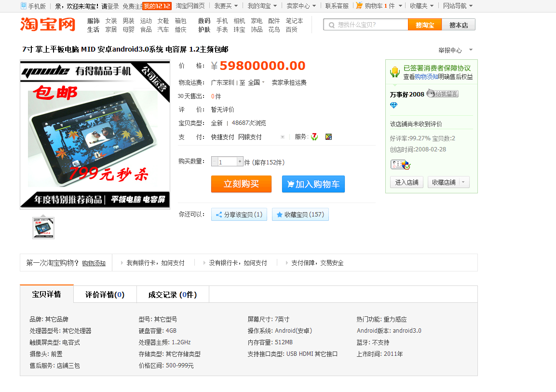Expand the payment methods dropdown arrow
556x392 pixels.
tap(283, 137)
